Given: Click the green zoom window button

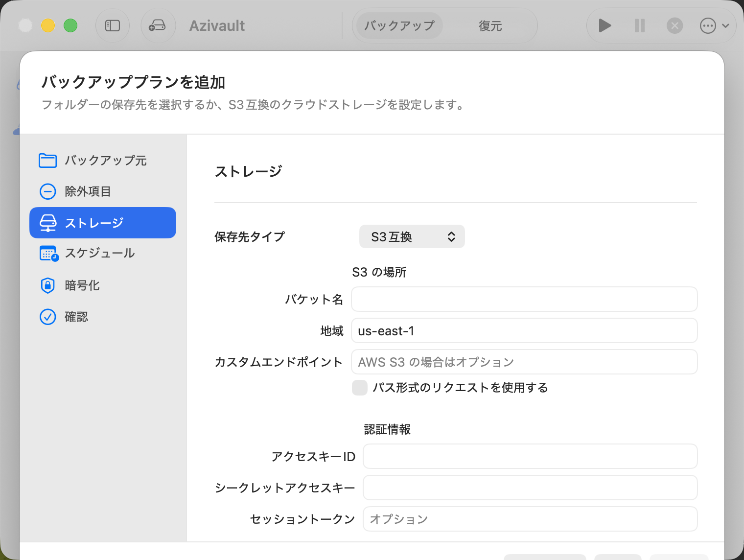Looking at the screenshot, I should 70,25.
